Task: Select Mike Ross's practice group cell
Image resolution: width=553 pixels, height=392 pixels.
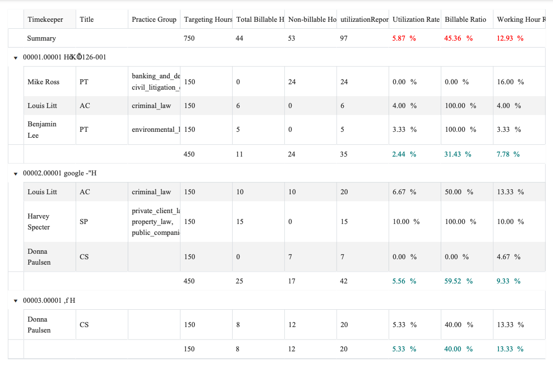Action: click(x=154, y=82)
